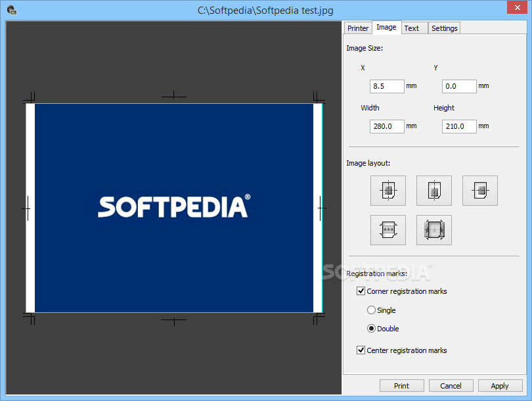Click the 'Image layout:' label
The width and height of the screenshot is (532, 401).
tap(368, 163)
